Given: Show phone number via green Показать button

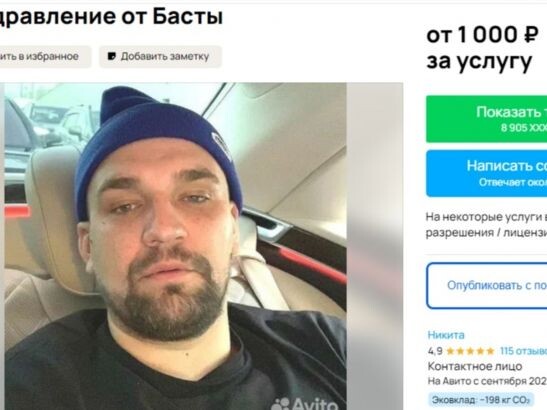Looking at the screenshot, I should click(x=486, y=119).
